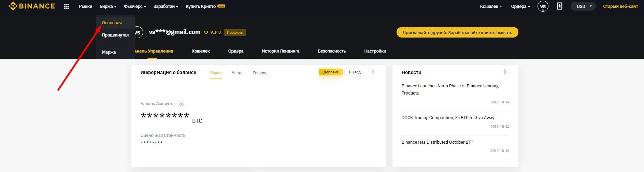Click the VIP 0 diamond icon
The height and width of the screenshot is (172, 644).
tap(206, 32)
